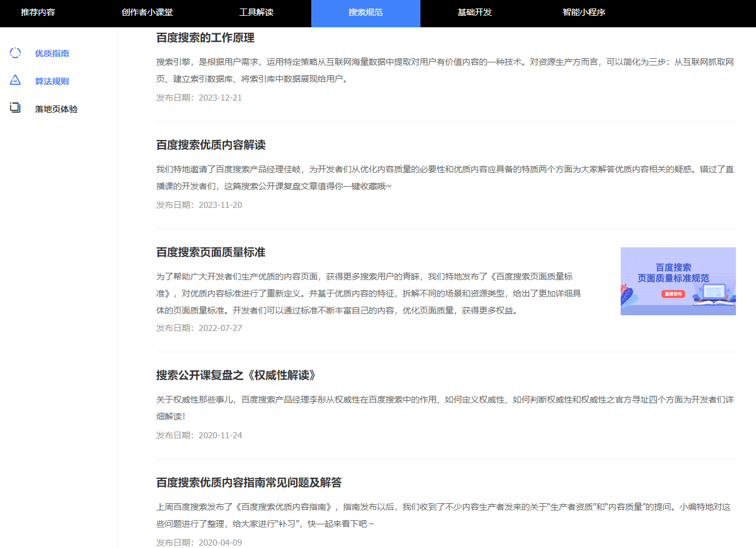Screen dimensions: 756x548
Task: Click the 页面质量标准规范 thumbnail image
Action: click(678, 281)
